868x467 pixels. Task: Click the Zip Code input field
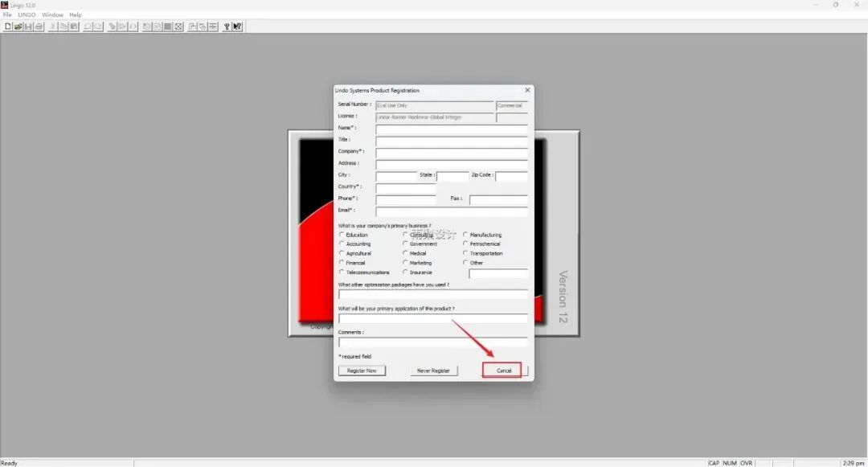pos(511,176)
